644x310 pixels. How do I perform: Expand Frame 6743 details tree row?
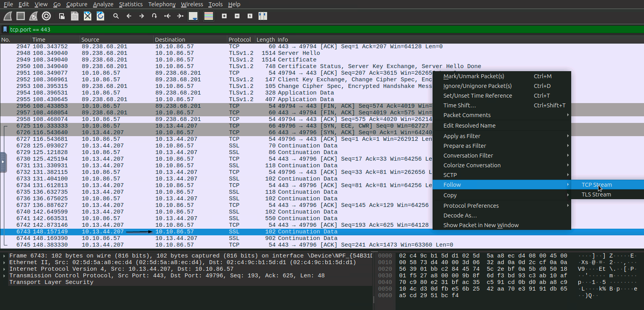tap(4, 256)
